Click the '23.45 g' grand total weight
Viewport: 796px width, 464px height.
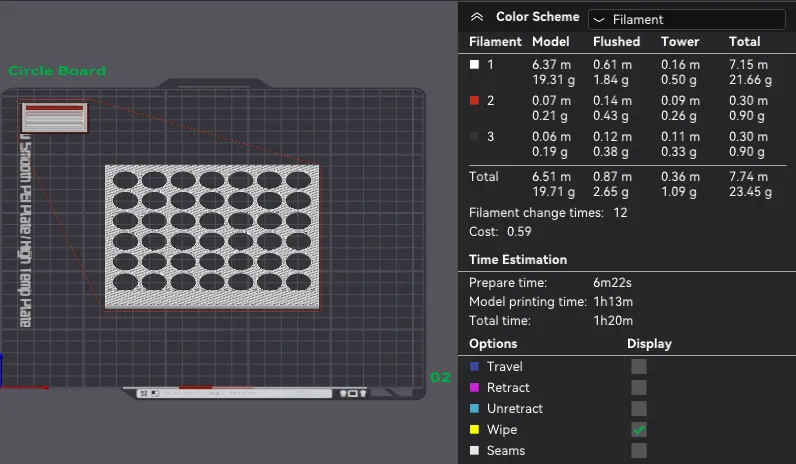pyautogui.click(x=750, y=192)
